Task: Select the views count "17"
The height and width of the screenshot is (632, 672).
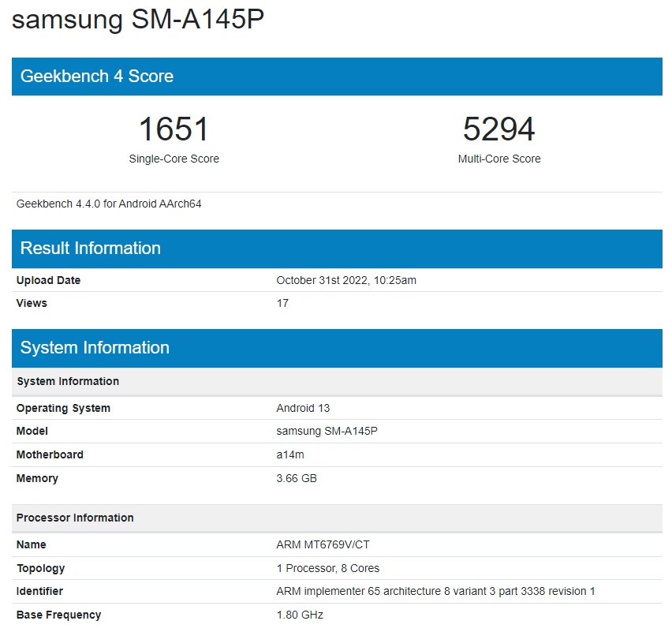Action: click(x=282, y=303)
